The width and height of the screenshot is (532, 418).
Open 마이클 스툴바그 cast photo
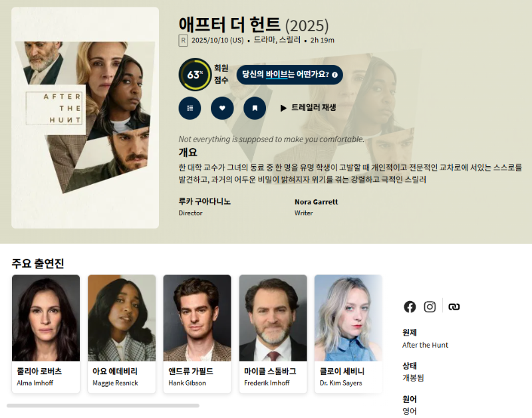(273, 318)
